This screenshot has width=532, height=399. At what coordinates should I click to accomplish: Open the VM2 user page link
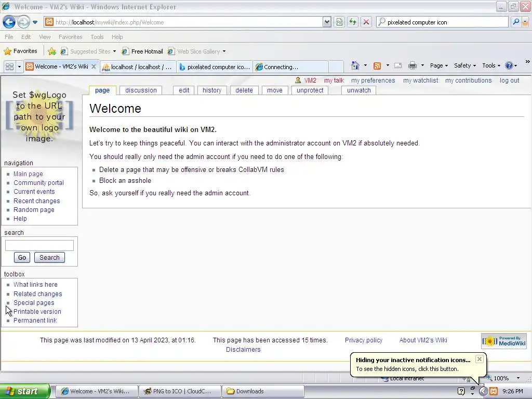310,81
